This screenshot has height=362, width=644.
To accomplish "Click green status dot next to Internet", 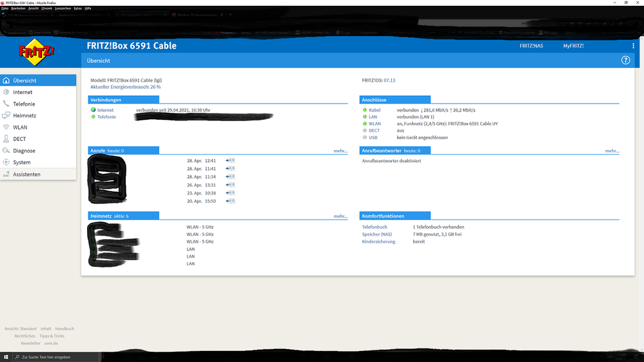I will coord(93,110).
